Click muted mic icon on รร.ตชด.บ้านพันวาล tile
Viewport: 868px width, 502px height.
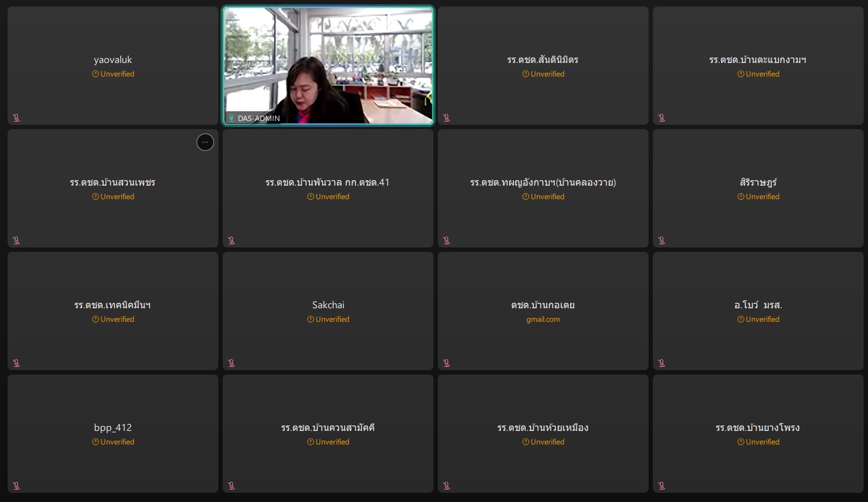click(231, 240)
